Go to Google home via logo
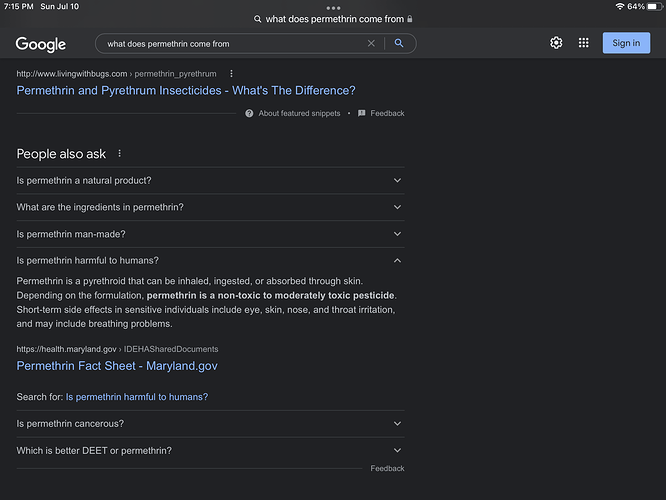The height and width of the screenshot is (500, 666). tap(41, 44)
